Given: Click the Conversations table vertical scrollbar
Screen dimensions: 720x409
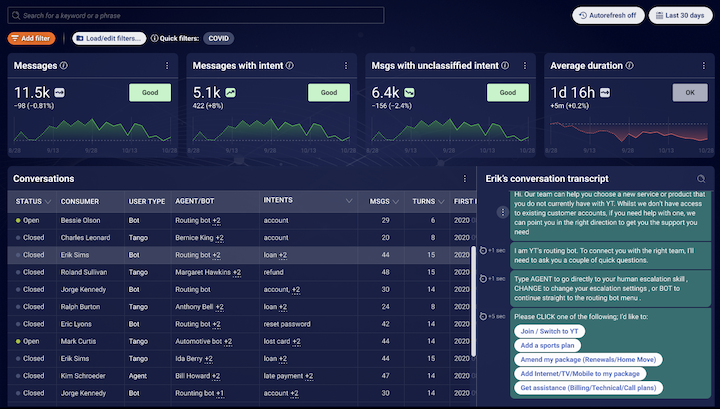Looking at the screenshot, I should 473,301.
